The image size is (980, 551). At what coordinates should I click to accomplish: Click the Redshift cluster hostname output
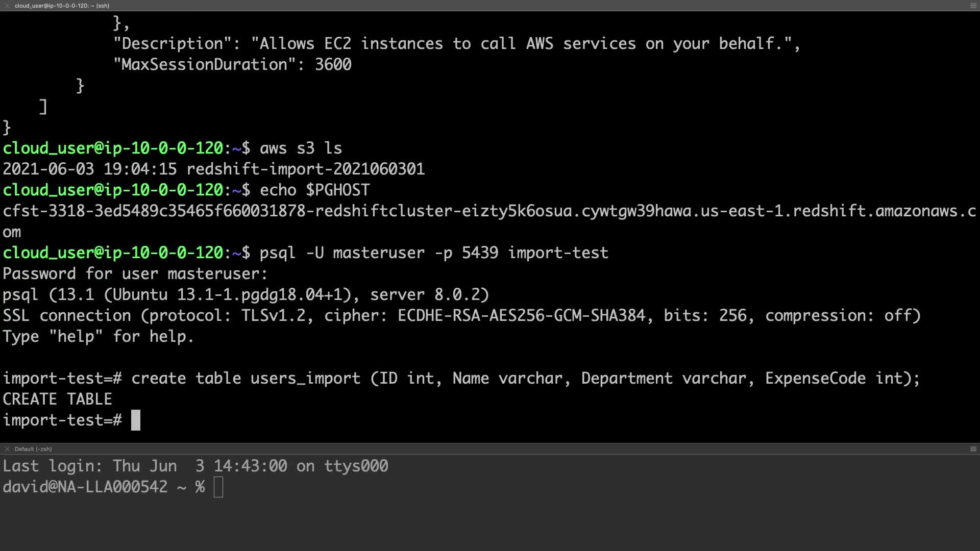point(489,211)
